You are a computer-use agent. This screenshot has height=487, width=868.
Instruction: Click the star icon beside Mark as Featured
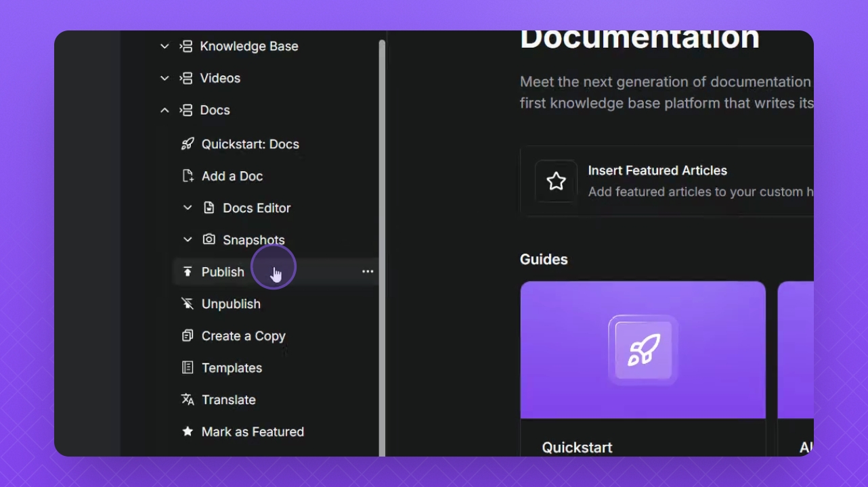188,431
